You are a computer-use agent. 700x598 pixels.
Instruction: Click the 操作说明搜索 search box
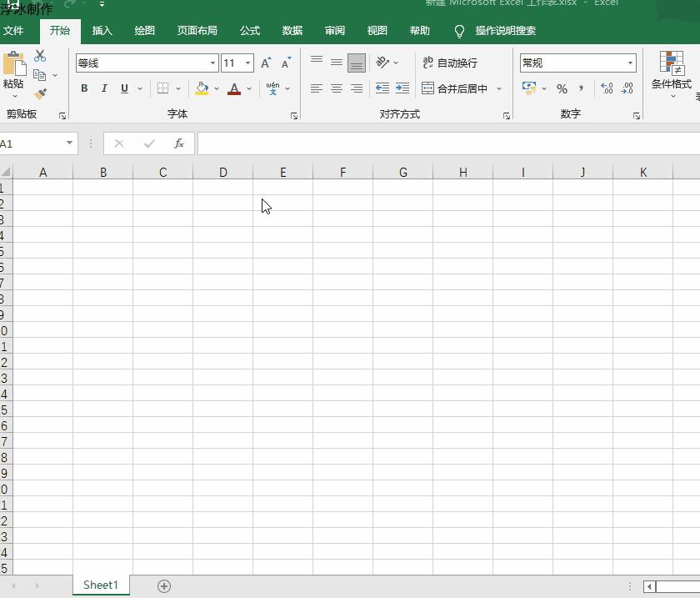tap(505, 31)
